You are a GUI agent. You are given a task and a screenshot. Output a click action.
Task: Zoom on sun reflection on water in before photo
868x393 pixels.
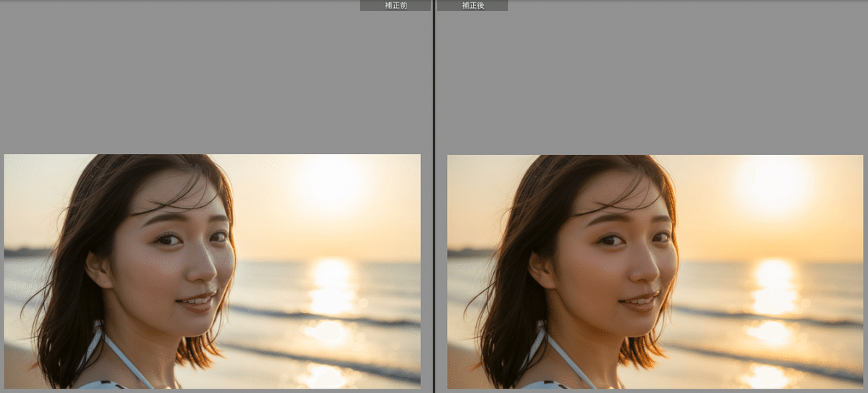point(331,286)
